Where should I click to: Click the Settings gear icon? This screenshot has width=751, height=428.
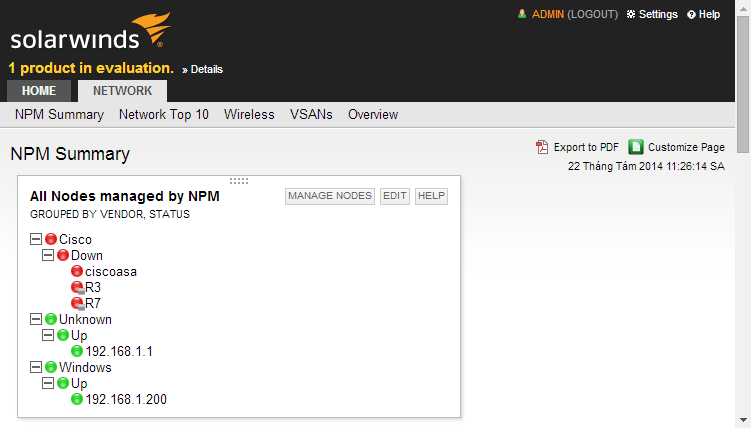click(631, 14)
